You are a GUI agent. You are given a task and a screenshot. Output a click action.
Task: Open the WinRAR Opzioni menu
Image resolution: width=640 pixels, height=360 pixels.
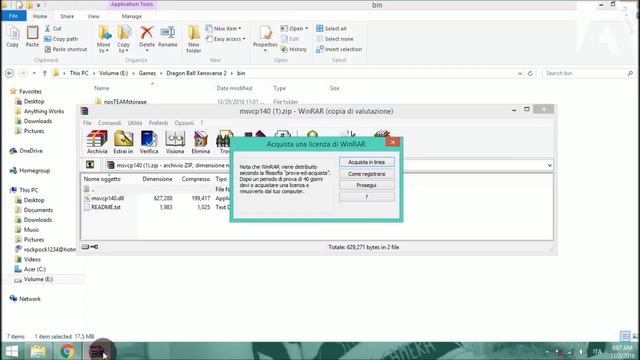(x=184, y=123)
